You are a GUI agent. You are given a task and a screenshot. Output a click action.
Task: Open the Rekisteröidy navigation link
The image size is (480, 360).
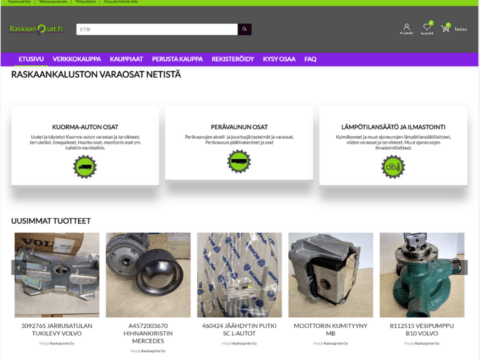point(233,59)
